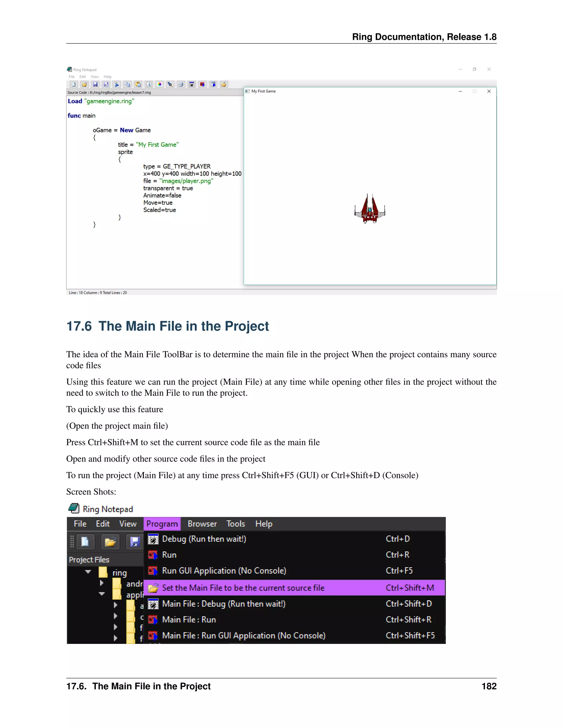Viewport: 563px width, 728px height.
Task: Select Run GUI Application (No Console) entry
Action: pyautogui.click(x=224, y=571)
